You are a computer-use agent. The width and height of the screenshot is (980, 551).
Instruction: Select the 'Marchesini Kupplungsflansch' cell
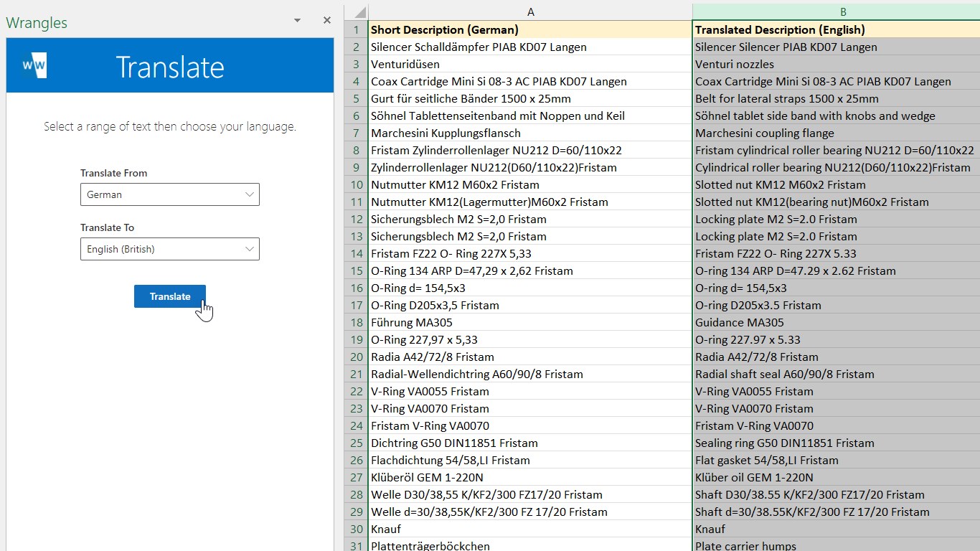531,133
